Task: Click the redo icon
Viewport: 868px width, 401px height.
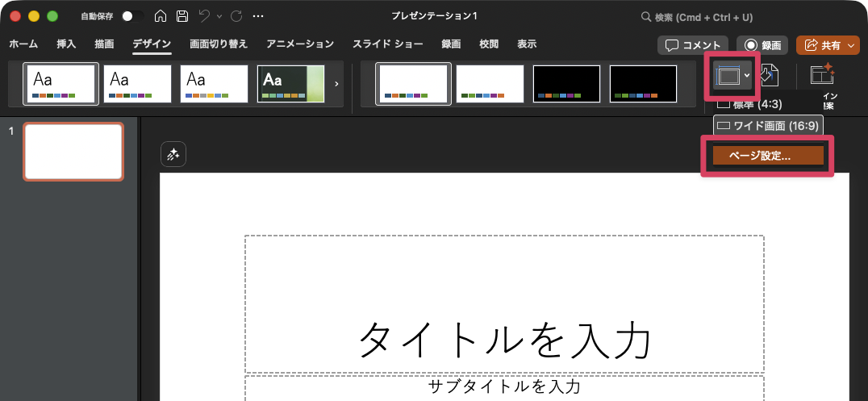Action: click(x=236, y=16)
